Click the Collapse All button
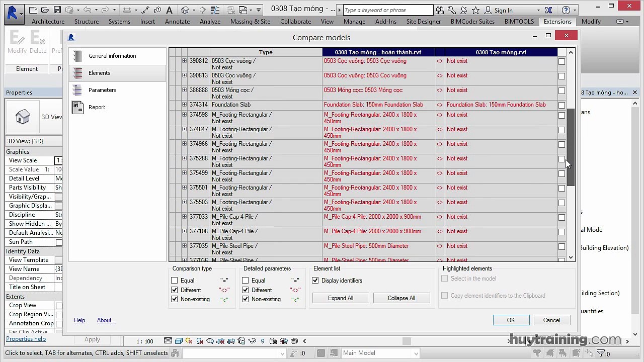 click(401, 298)
